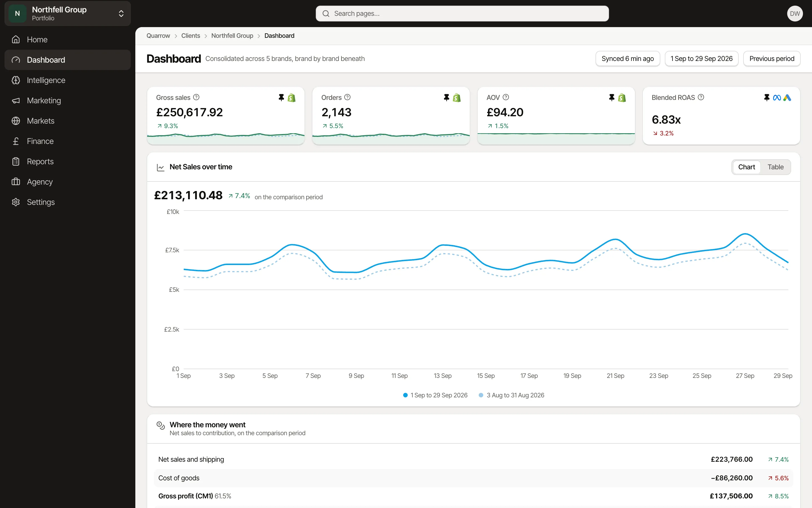Open the 1 Sep to 29 Sep 2026 date picker

pos(701,59)
